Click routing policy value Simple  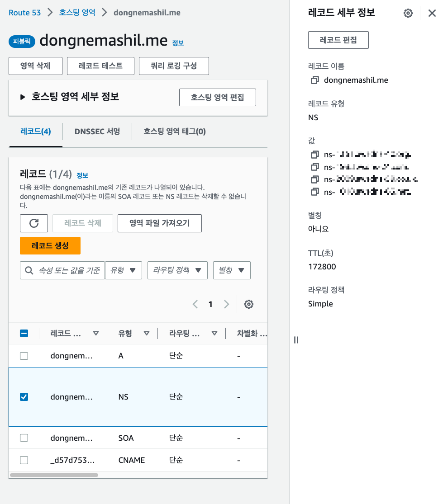coord(320,304)
